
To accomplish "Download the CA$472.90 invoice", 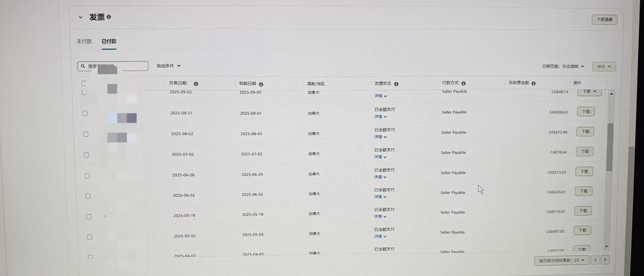I will [x=585, y=132].
